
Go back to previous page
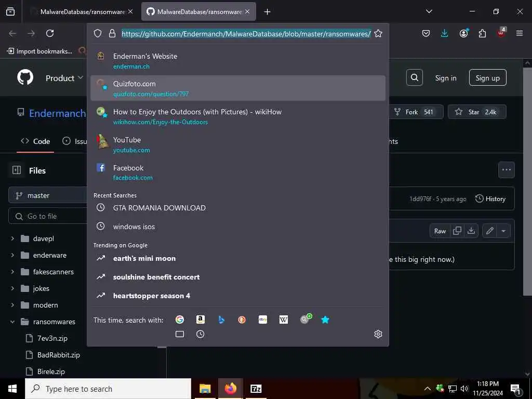pos(12,33)
